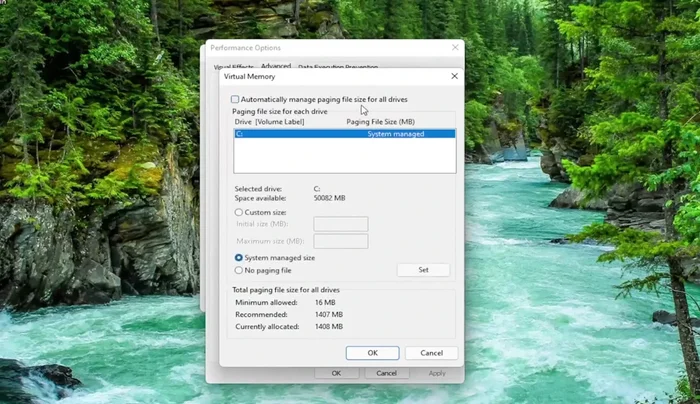The width and height of the screenshot is (700, 404).
Task: Switch to the Advanced tab
Action: point(276,66)
